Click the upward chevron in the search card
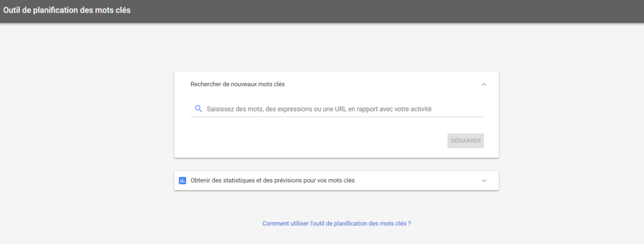This screenshot has height=244, width=644. coord(483,85)
